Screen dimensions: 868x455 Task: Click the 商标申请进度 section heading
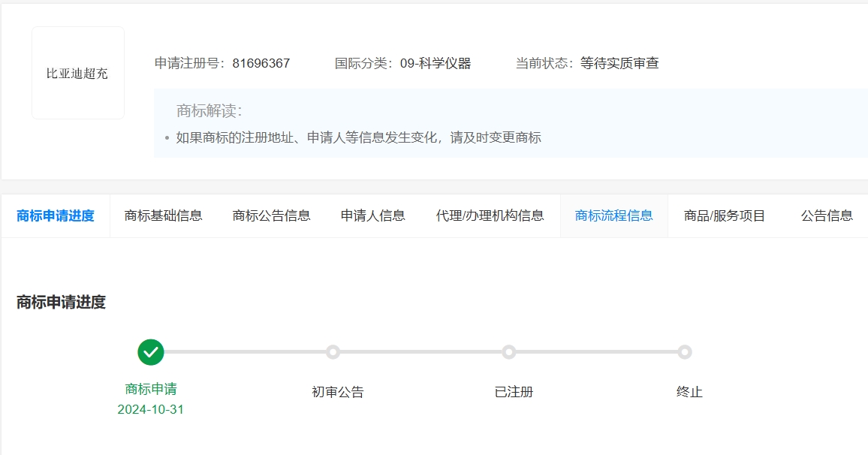pos(61,303)
